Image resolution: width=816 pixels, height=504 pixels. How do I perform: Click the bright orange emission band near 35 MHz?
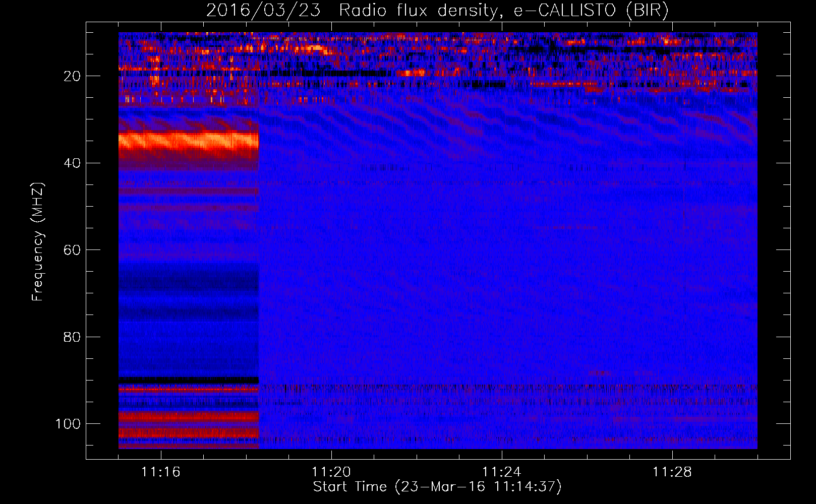pyautogui.click(x=189, y=140)
